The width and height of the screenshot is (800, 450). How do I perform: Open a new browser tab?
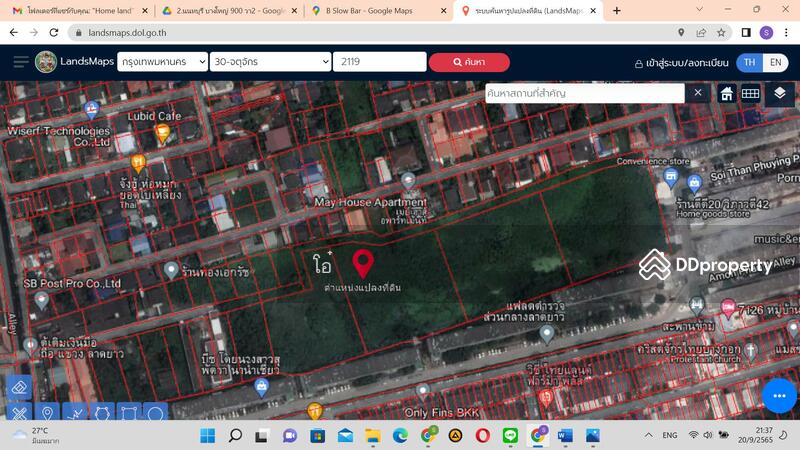point(616,11)
